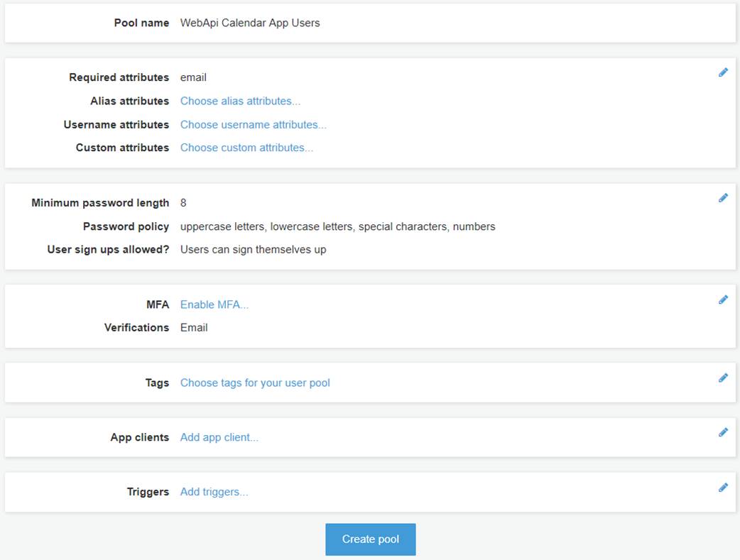740x560 pixels.
Task: Click the User sign ups allowed label
Action: 108,250
